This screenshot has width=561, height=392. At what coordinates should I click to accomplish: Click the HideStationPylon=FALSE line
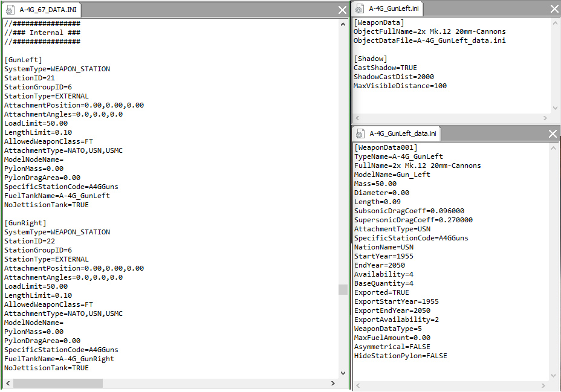[401, 356]
